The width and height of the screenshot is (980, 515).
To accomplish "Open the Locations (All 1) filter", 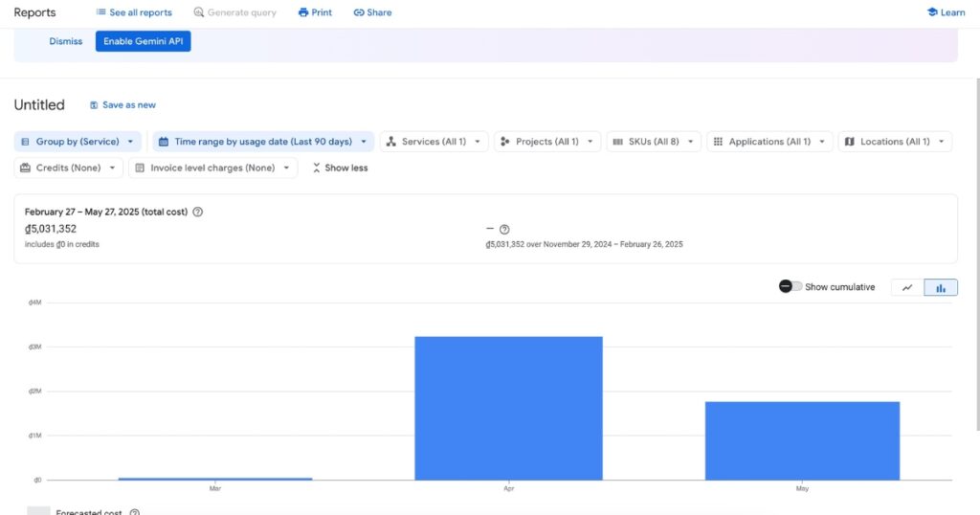I will [x=894, y=142].
